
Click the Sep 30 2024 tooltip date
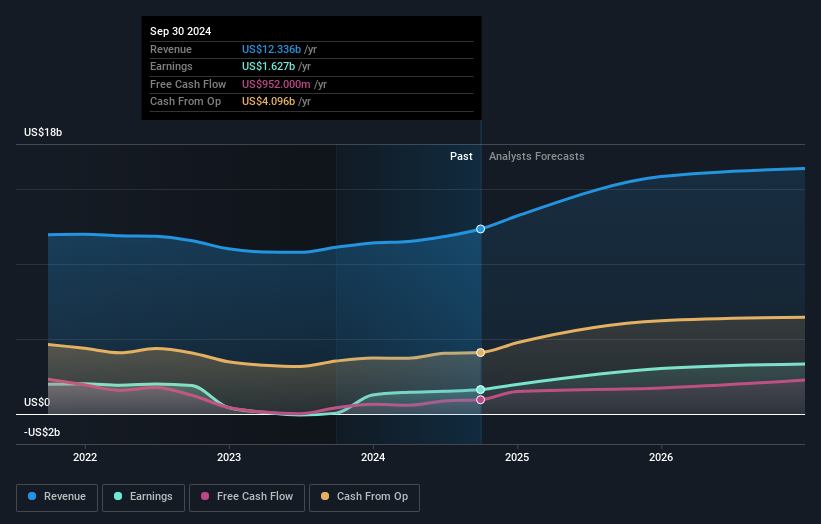(181, 31)
